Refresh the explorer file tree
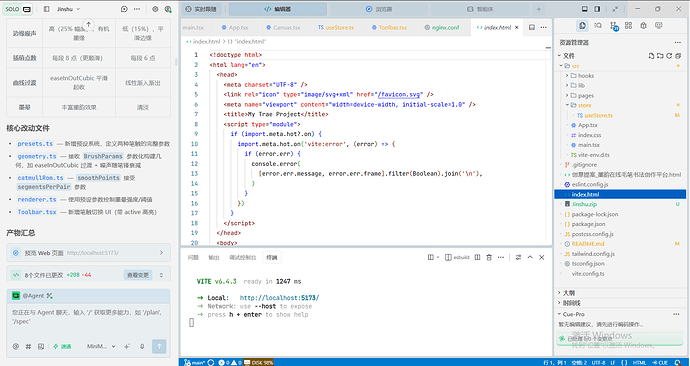Viewport: 690px width, 366px height. (x=669, y=56)
